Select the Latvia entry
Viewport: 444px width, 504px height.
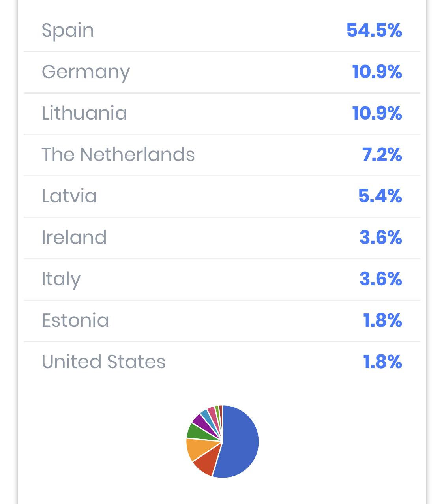[69, 196]
